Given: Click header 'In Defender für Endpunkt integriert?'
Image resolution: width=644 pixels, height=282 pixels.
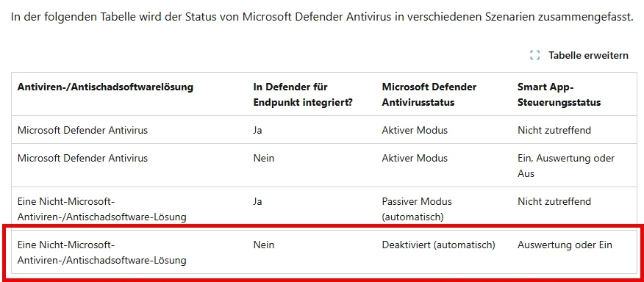Looking at the screenshot, I should coord(303,95).
